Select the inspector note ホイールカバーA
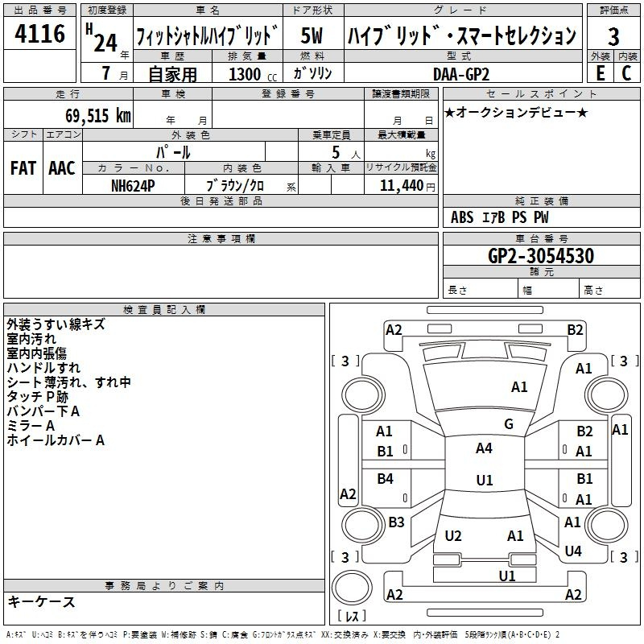Screen dimensions: 644x644 56,440
